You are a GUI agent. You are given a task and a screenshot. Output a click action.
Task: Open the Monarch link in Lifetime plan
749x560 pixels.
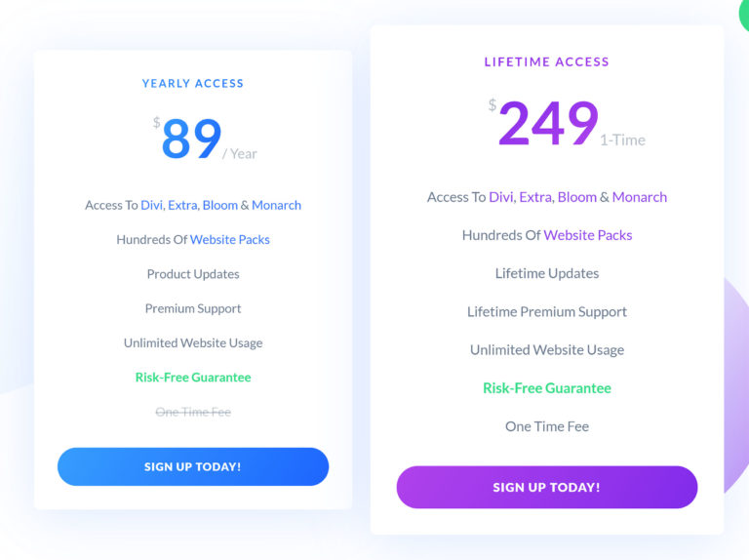pyautogui.click(x=640, y=196)
